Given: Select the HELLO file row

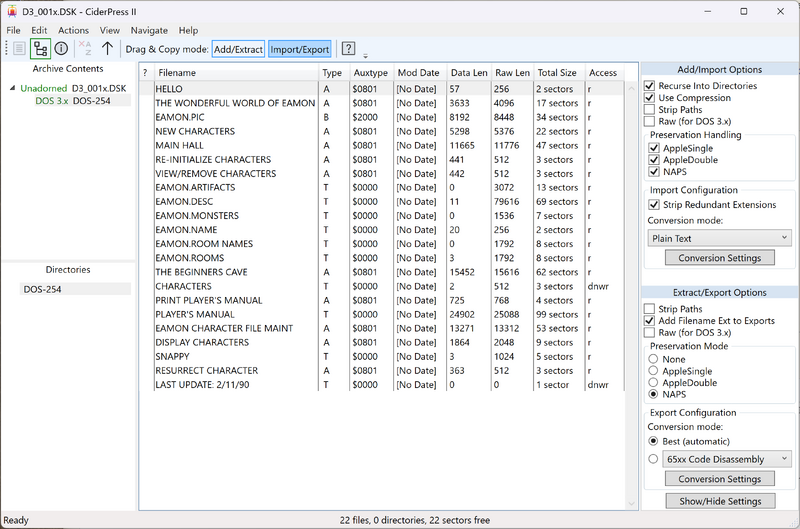Looking at the screenshot, I should point(381,89).
